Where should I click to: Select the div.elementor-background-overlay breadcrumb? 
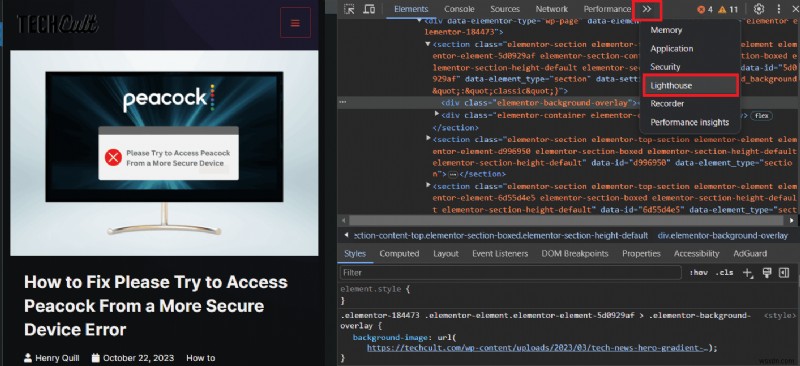(722, 236)
